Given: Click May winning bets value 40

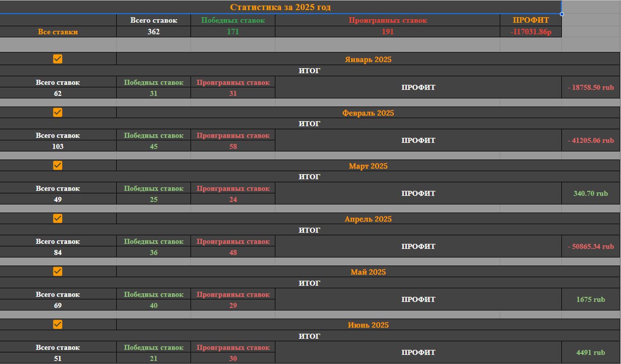Looking at the screenshot, I should (x=154, y=305).
